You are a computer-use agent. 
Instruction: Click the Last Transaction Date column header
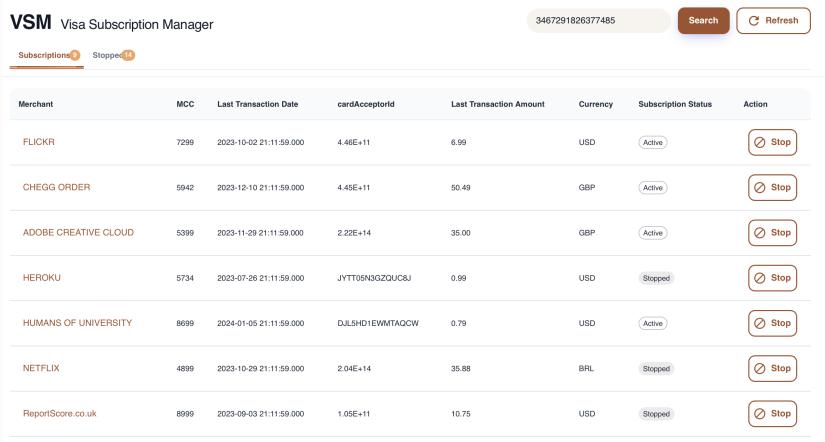coord(257,104)
